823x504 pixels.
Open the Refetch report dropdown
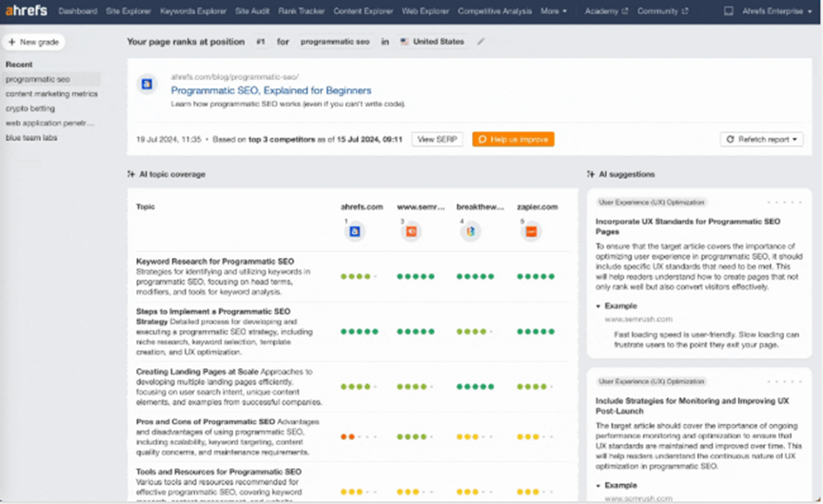pyautogui.click(x=761, y=140)
